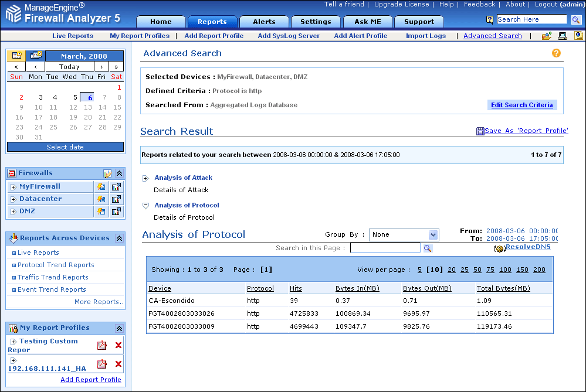Click the edit icon in Firewalls header
This screenshot has height=392, width=586.
[107, 173]
